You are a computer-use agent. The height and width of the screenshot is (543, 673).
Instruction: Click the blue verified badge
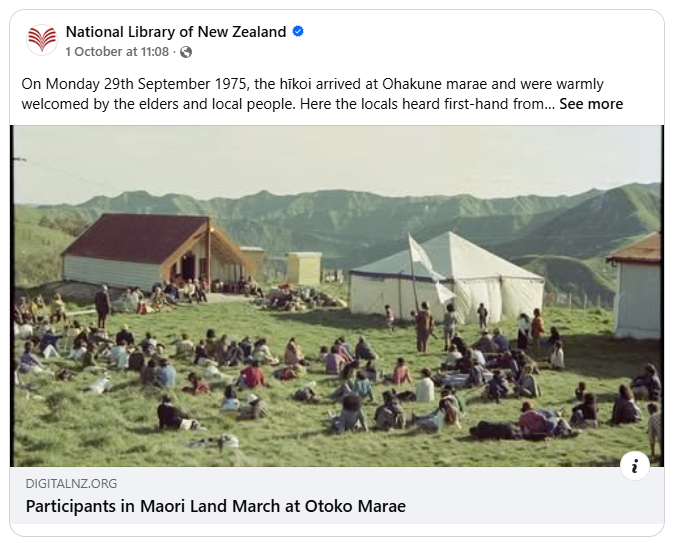pyautogui.click(x=298, y=32)
